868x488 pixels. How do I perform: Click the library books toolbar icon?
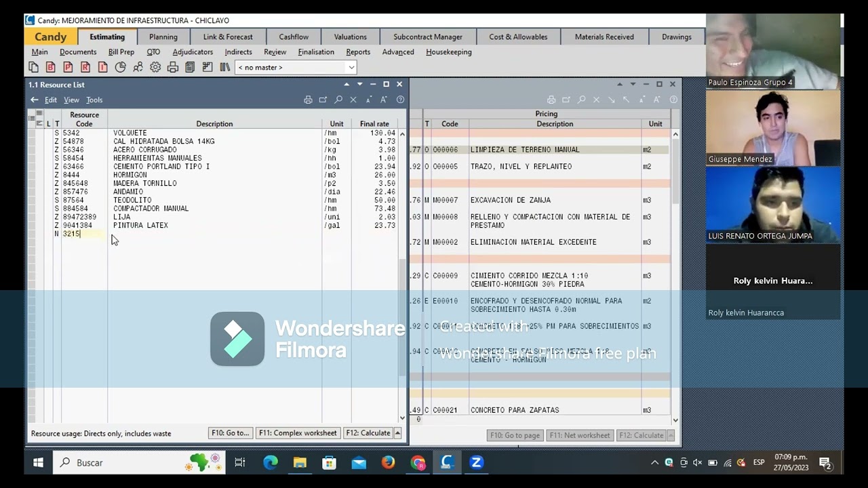coord(224,67)
